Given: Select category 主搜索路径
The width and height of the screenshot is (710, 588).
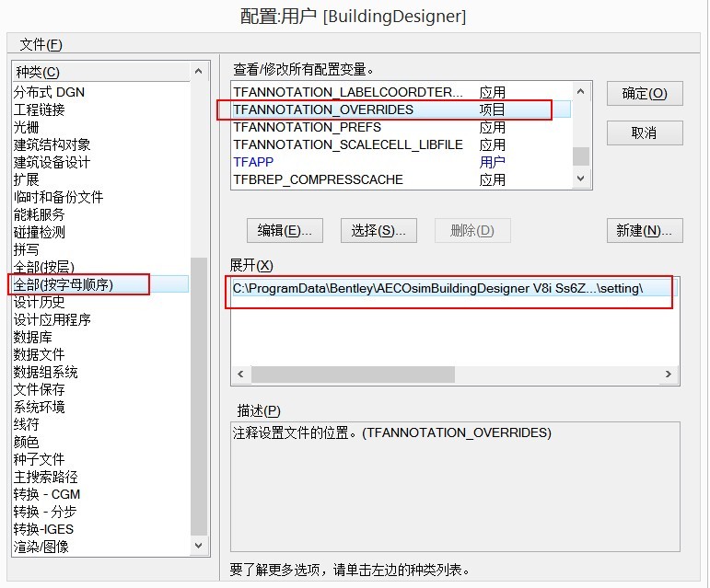Looking at the screenshot, I should [100, 478].
